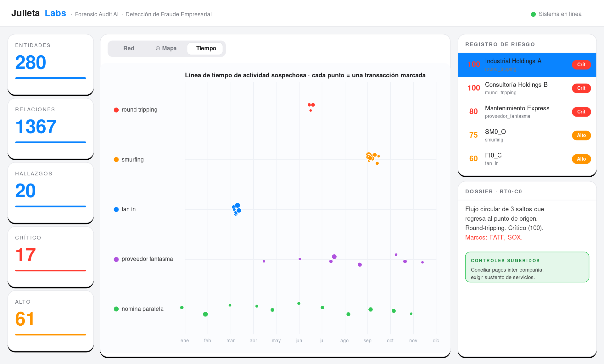Click Alto badge for SM0_O
The image size is (604, 364).
[581, 135]
